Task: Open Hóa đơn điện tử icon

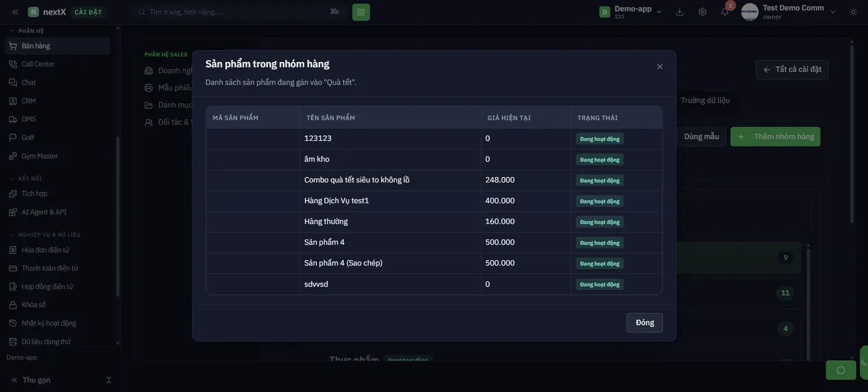Action: (x=13, y=250)
